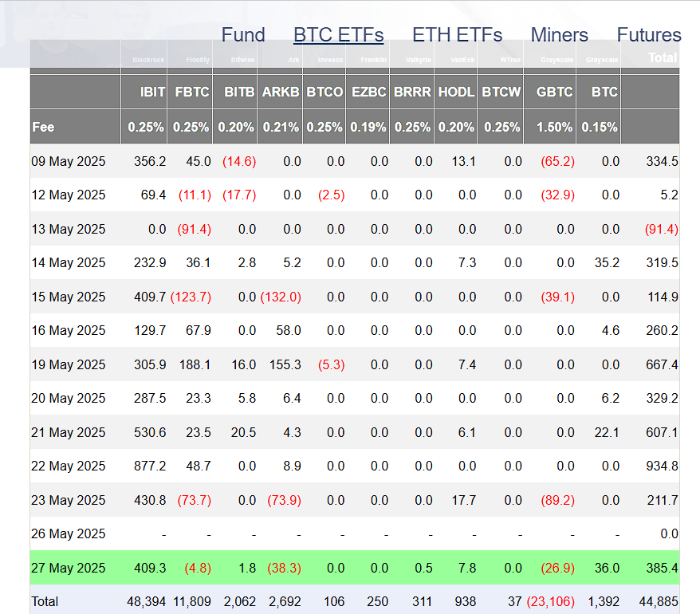
Task: Select daily total 334.5 for 09 May
Action: pos(662,161)
